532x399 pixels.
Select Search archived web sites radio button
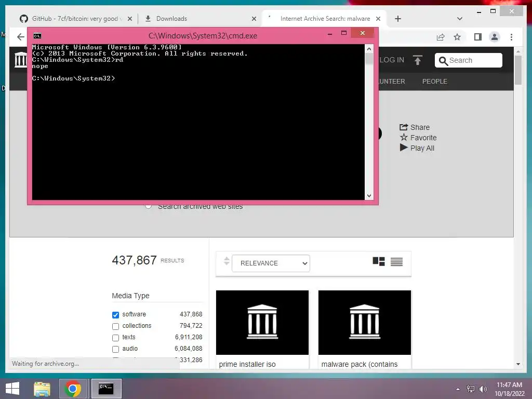click(148, 206)
